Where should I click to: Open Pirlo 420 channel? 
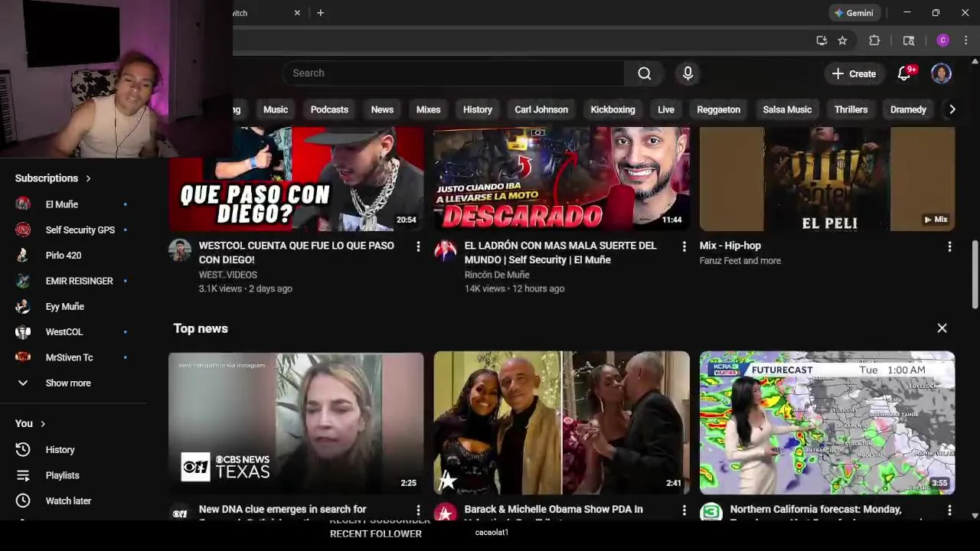[x=73, y=256]
